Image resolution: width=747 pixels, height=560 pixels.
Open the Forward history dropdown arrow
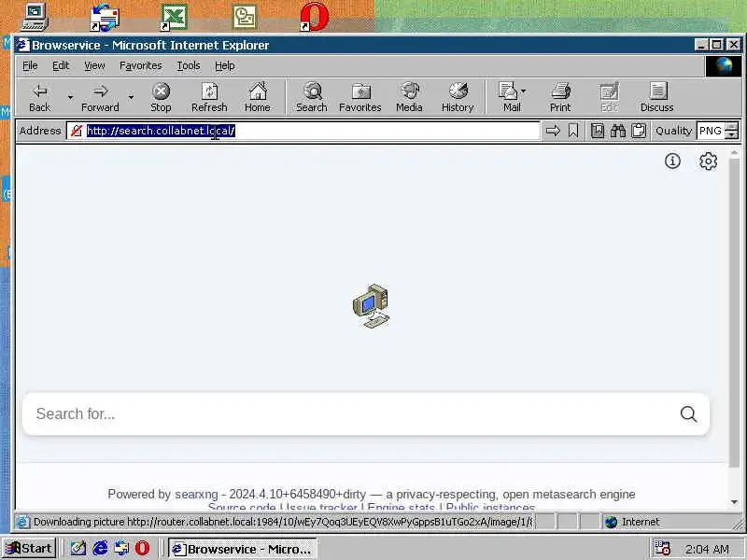(131, 98)
